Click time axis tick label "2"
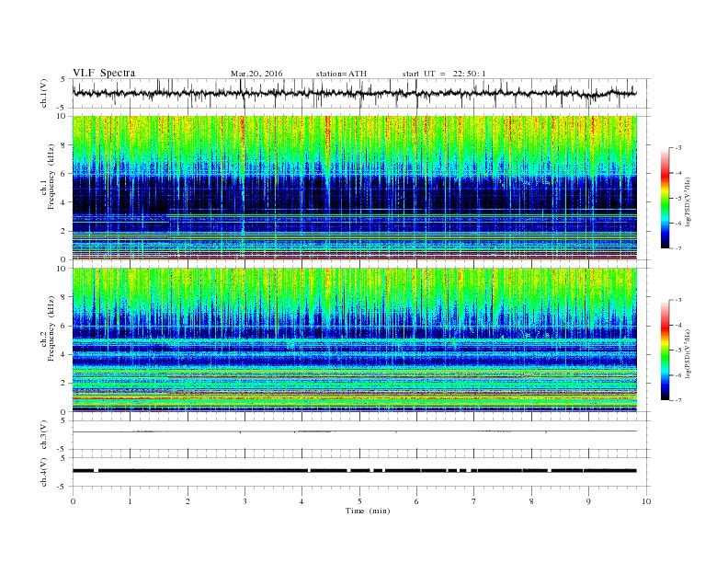The height and width of the screenshot is (563, 728). [188, 501]
